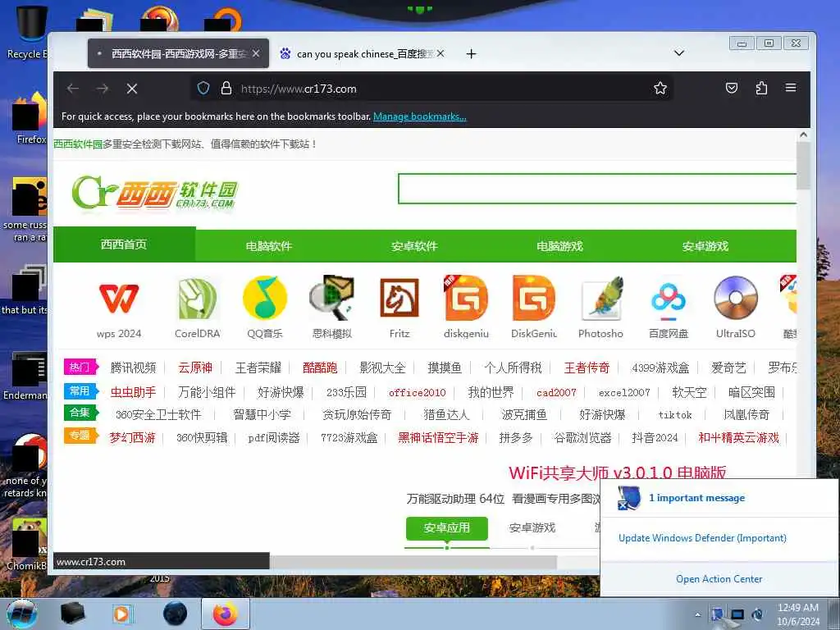The image size is (840, 630).
Task: Click the Update Windows Defender (Important) link
Action: point(702,538)
